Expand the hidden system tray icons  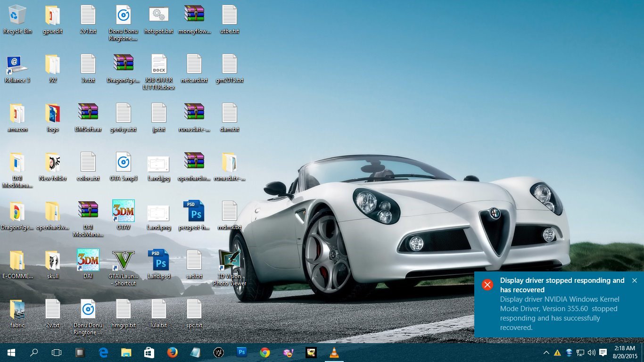tap(546, 353)
